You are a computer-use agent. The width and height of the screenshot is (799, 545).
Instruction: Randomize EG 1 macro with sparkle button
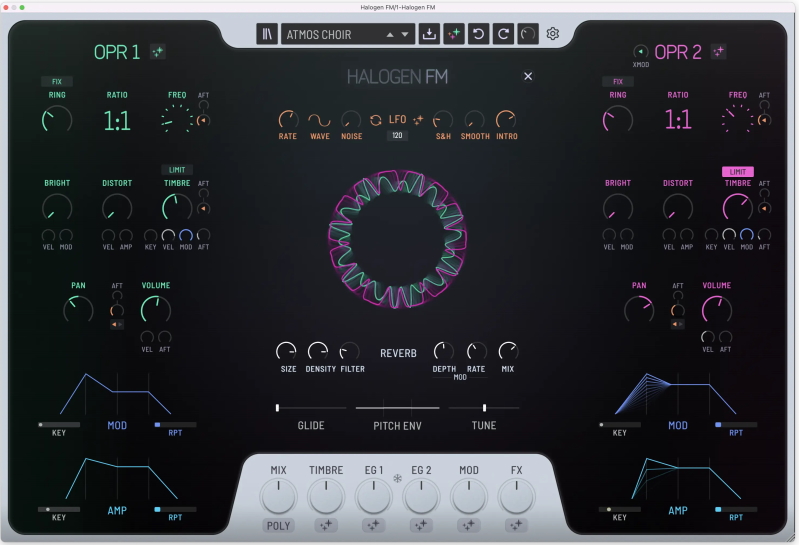pos(373,525)
